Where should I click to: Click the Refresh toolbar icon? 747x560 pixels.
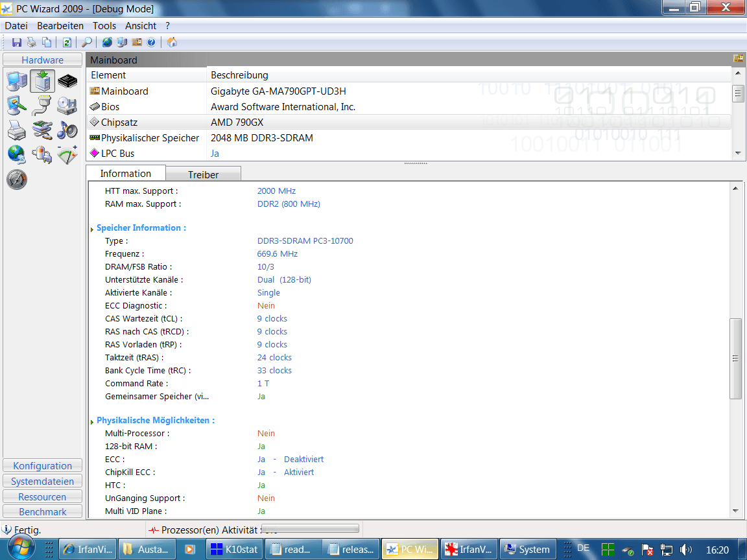(67, 42)
